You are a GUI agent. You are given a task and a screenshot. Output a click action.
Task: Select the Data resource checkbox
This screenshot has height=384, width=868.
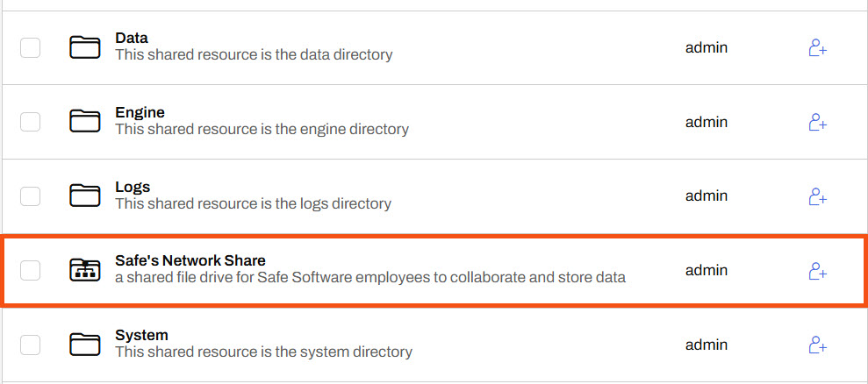31,47
